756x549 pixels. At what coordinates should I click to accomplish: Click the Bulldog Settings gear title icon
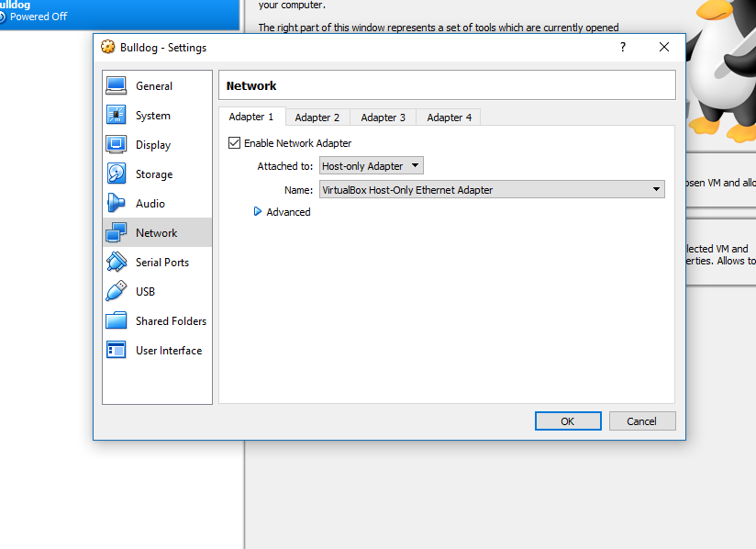tap(108, 47)
